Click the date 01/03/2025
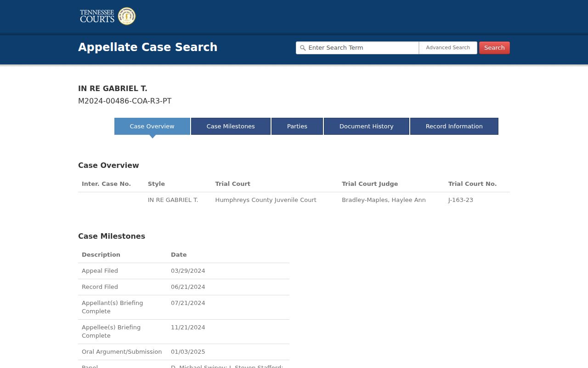Screen dimensions: 588x368 [x=188, y=352]
